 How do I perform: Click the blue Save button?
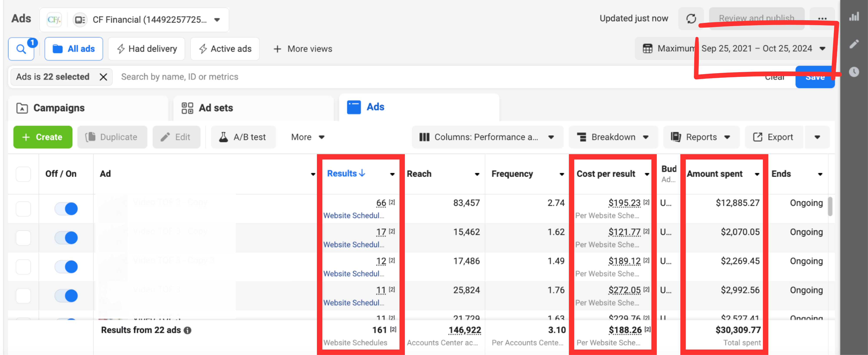815,77
